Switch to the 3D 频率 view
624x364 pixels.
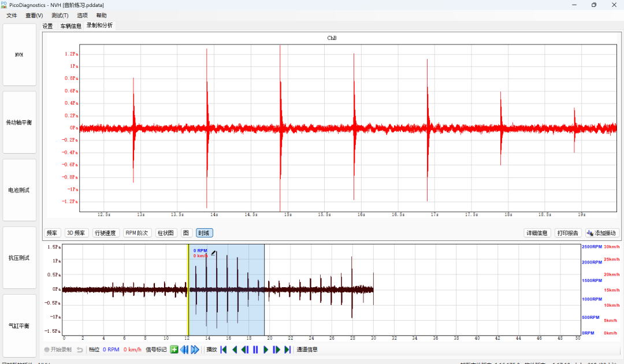tap(76, 233)
